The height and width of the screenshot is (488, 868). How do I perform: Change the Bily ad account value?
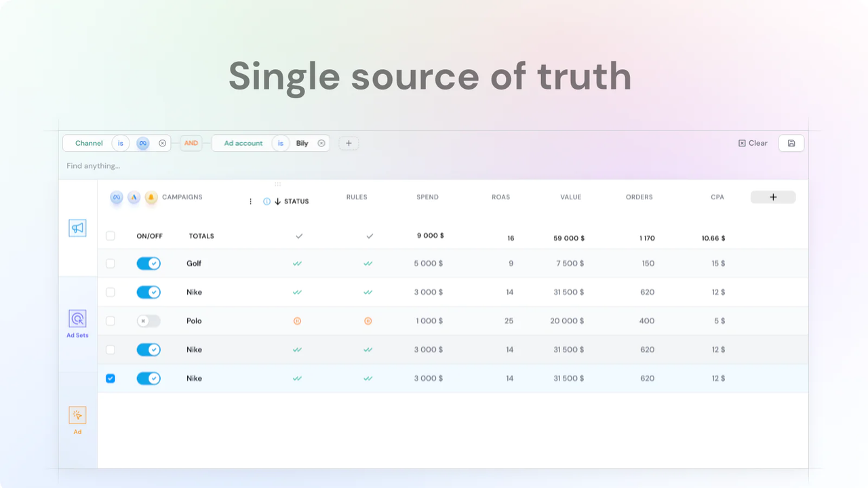click(x=302, y=143)
